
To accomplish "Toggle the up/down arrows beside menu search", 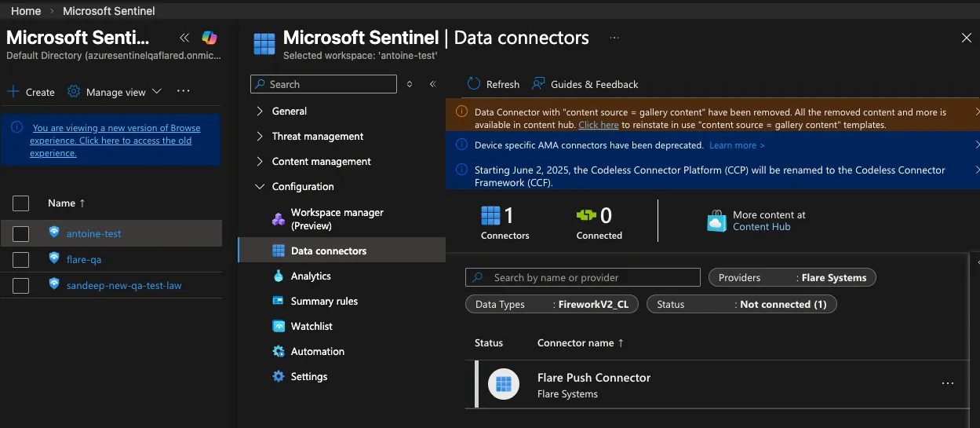I will (409, 84).
